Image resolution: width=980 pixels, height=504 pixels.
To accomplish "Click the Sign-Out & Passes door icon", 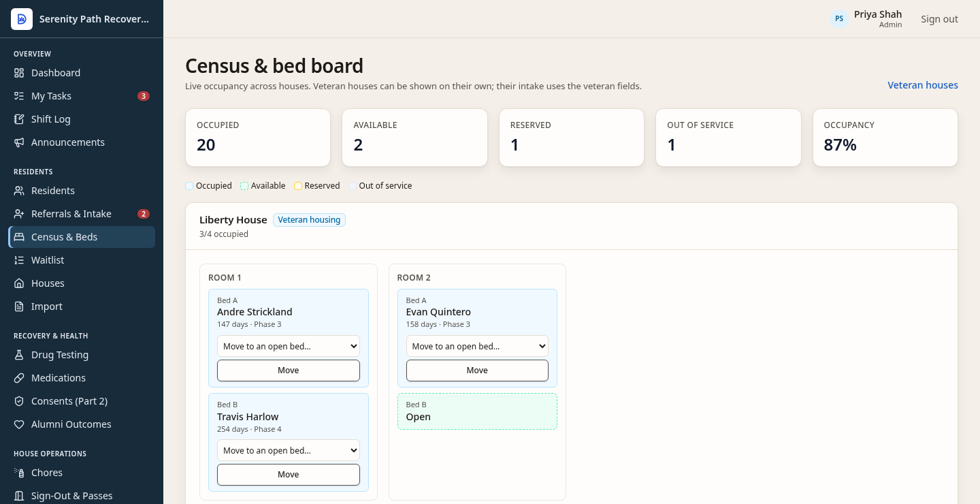I will point(19,496).
